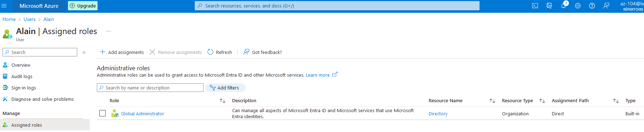Go to Users in the breadcrumb
This screenshot has height=132, width=644.
coord(30,19)
